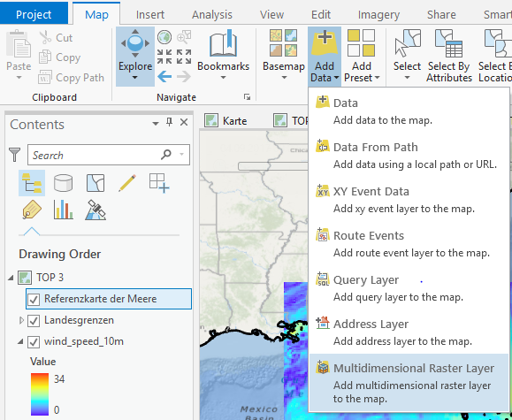The height and width of the screenshot is (420, 512).
Task: Pin the Contents pane with auto-hide icon
Action: 169,123
